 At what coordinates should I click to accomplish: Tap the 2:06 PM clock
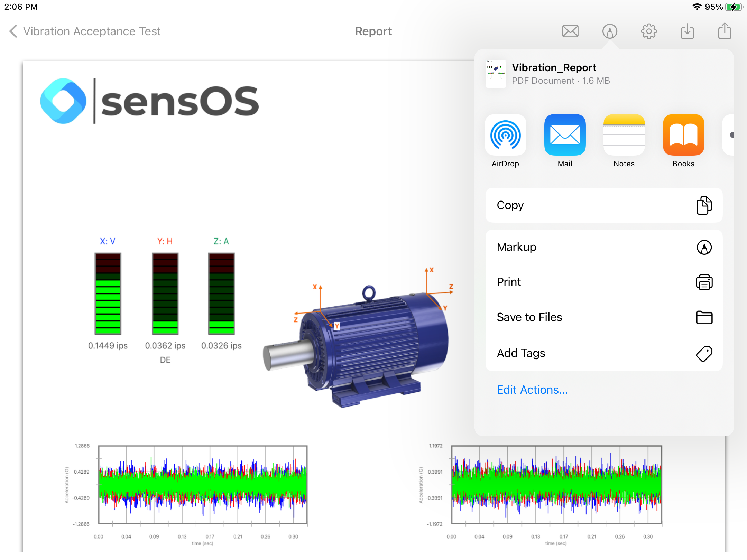(x=21, y=7)
